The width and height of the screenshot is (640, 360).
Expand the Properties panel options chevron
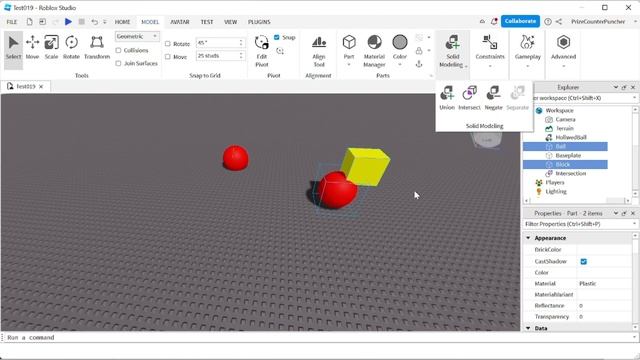tap(616, 213)
